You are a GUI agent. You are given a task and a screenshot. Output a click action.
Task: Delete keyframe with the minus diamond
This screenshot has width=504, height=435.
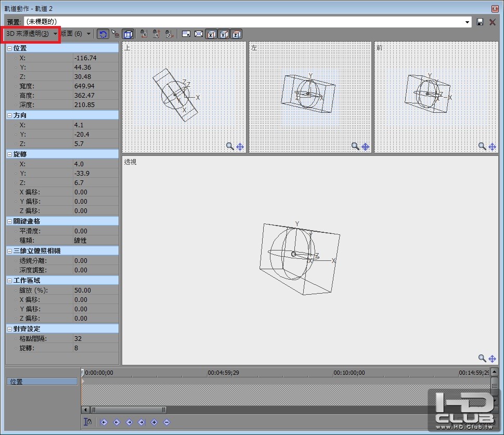(166, 422)
